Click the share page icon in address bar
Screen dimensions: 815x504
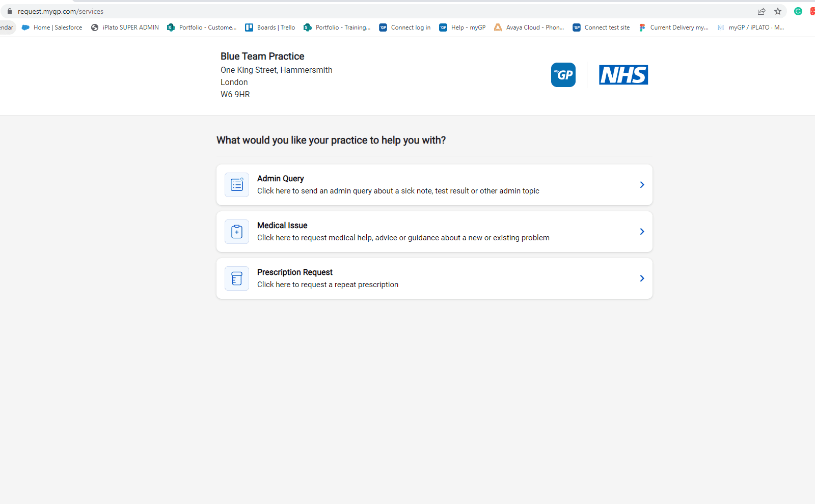762,11
